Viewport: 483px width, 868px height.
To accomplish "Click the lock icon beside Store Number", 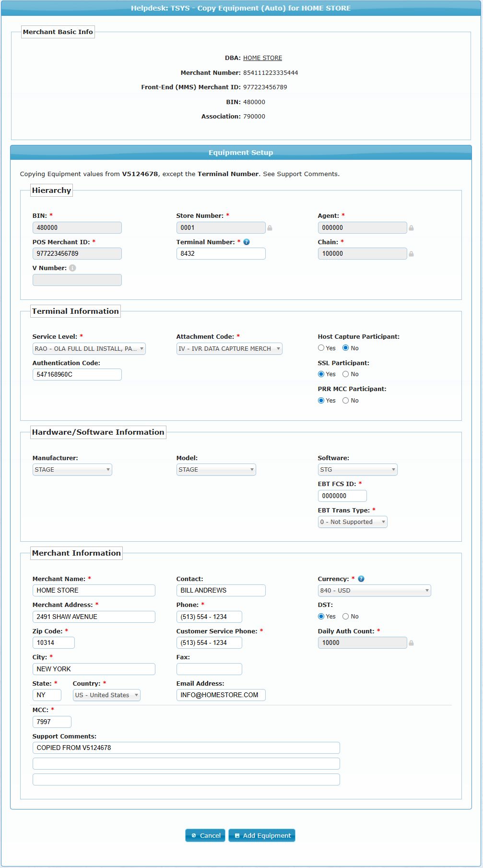I will [270, 228].
